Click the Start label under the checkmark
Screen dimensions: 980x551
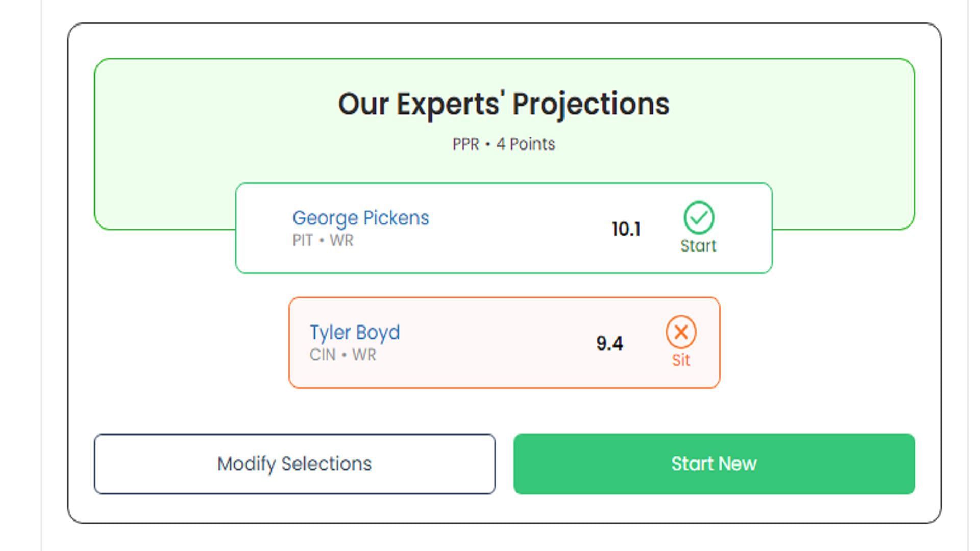click(698, 246)
